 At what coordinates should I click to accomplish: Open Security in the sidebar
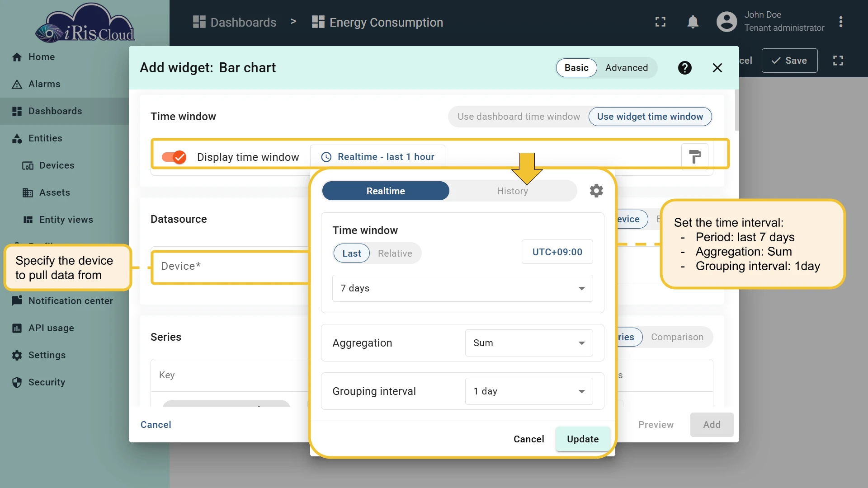click(x=39, y=382)
